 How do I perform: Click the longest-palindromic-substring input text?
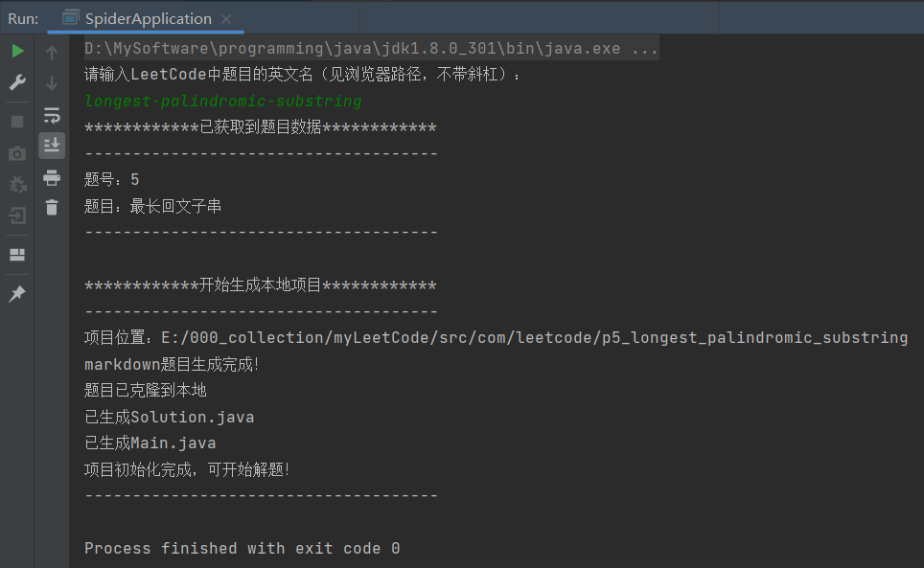[x=222, y=102]
